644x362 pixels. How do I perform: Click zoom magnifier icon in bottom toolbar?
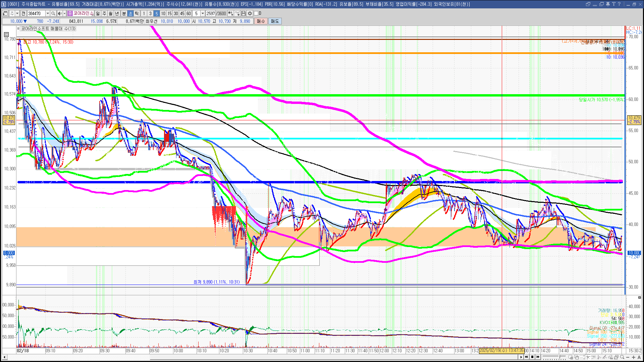coord(623,357)
